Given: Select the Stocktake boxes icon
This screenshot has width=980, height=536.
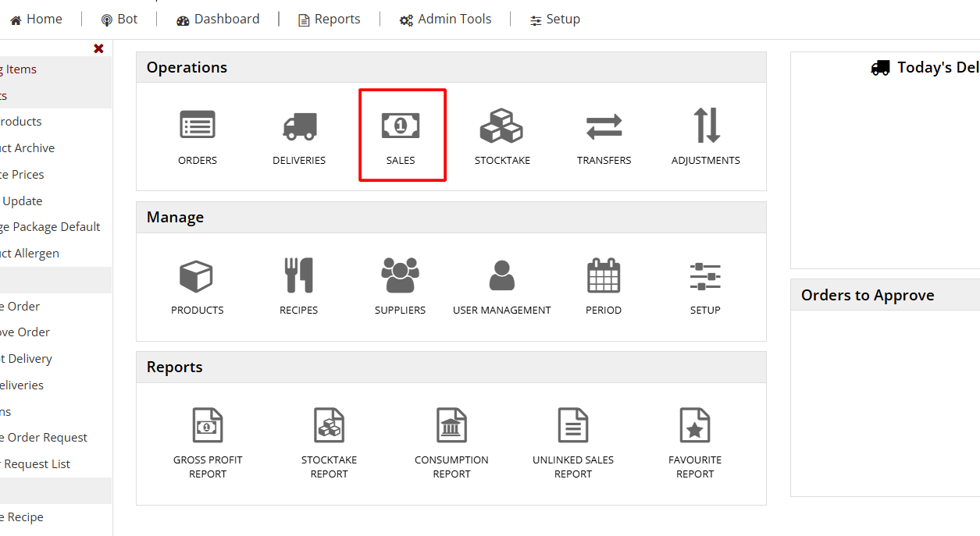Looking at the screenshot, I should [502, 126].
